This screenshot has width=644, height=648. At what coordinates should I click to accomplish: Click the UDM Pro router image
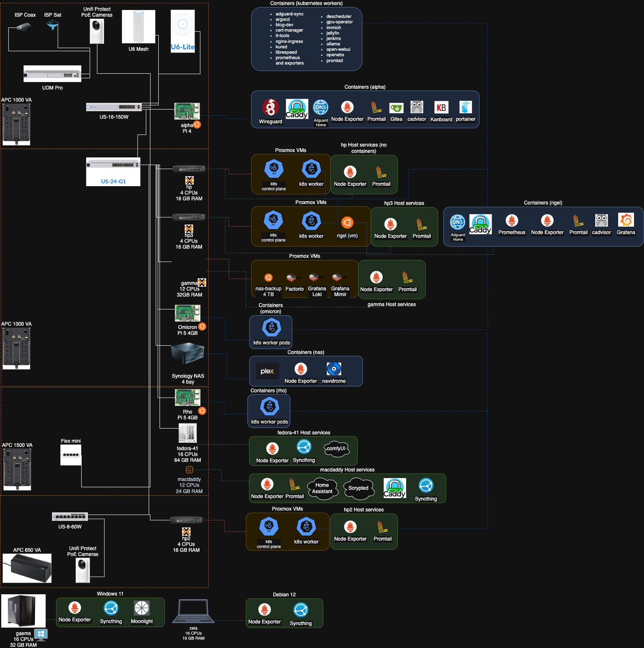[x=52, y=74]
